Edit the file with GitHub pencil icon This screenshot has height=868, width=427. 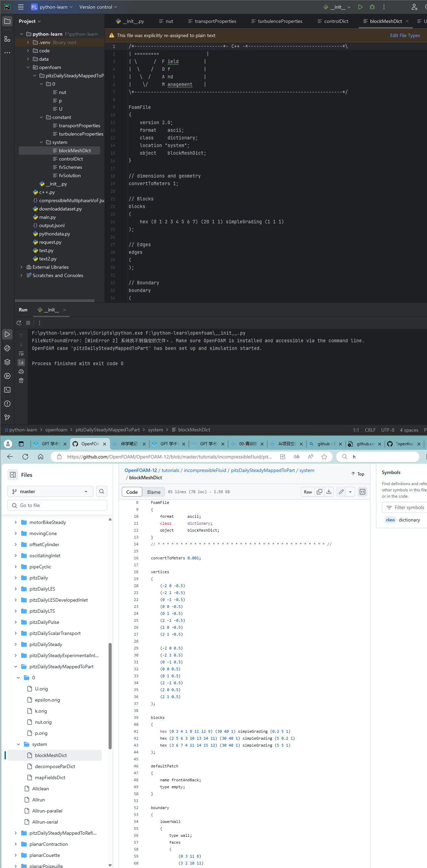tap(341, 492)
